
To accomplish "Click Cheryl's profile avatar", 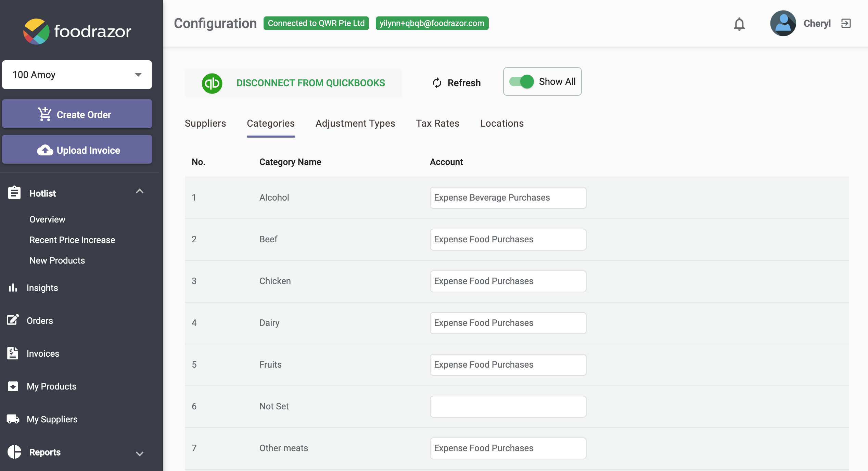I will tap(783, 24).
